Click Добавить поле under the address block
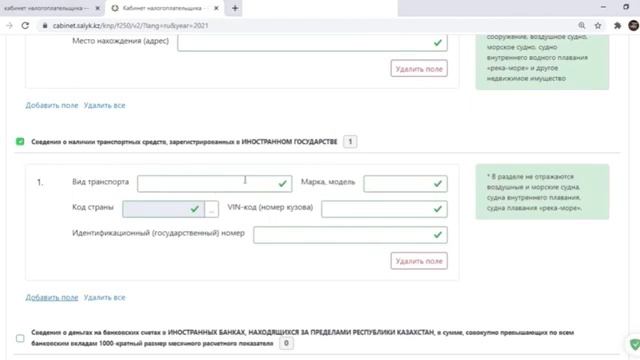 coord(51,105)
